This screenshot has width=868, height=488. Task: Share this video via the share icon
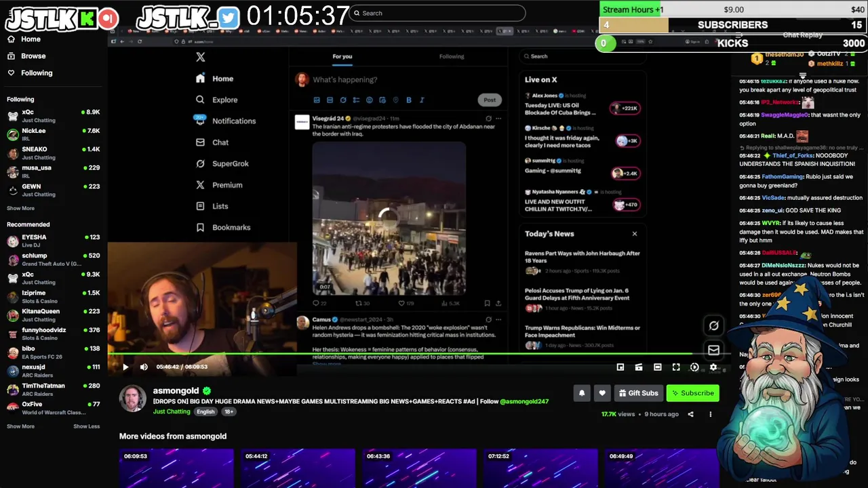click(690, 414)
